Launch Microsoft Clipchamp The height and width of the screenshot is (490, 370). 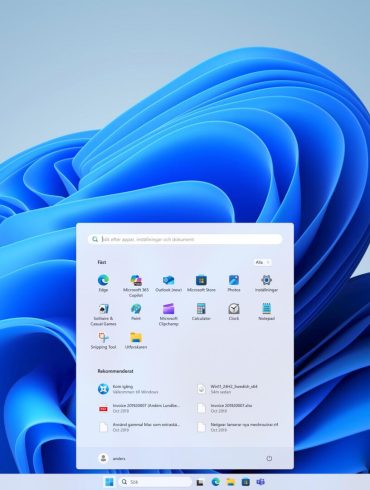[x=169, y=314]
